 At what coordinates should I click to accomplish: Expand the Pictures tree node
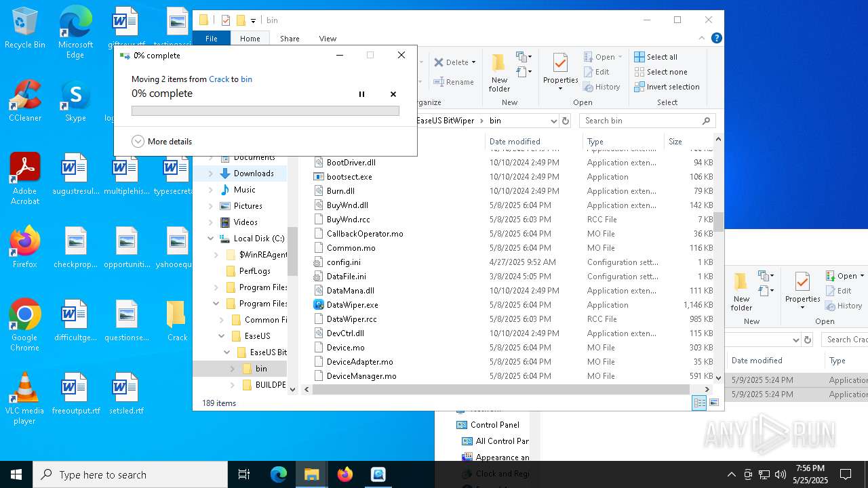pyautogui.click(x=210, y=206)
